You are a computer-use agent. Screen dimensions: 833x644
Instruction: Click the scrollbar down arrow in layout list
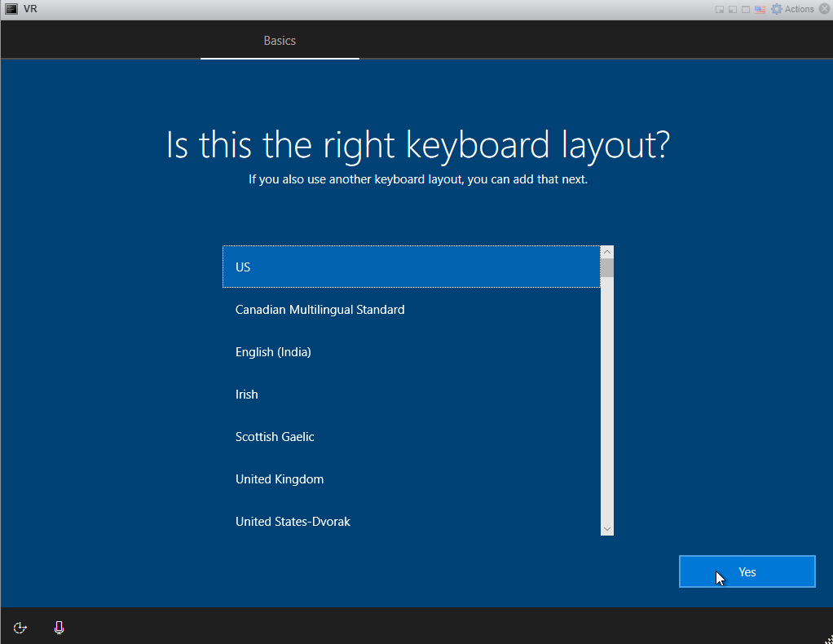coord(607,529)
